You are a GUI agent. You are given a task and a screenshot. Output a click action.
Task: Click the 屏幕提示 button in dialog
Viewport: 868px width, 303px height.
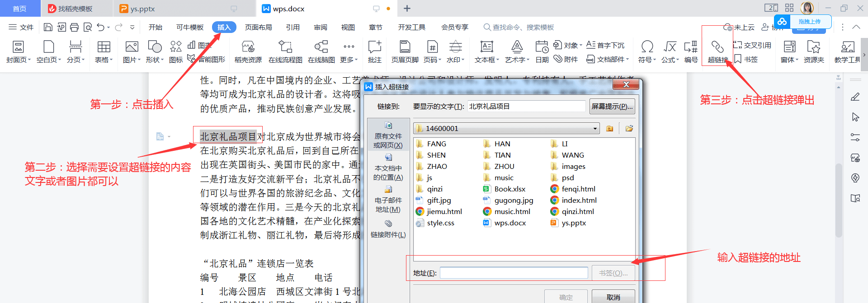point(612,106)
